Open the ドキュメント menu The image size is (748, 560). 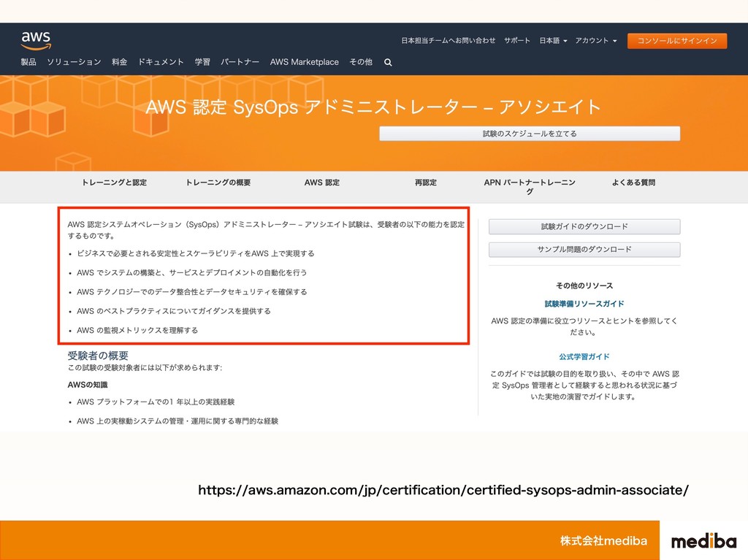(161, 62)
